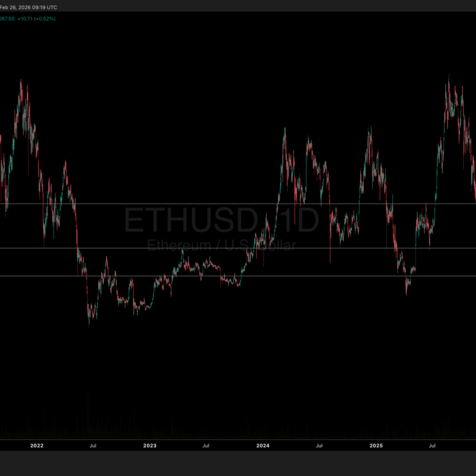476x476 pixels.
Task: Select the Jul label between 2023 and 2024
Action: tap(206, 446)
